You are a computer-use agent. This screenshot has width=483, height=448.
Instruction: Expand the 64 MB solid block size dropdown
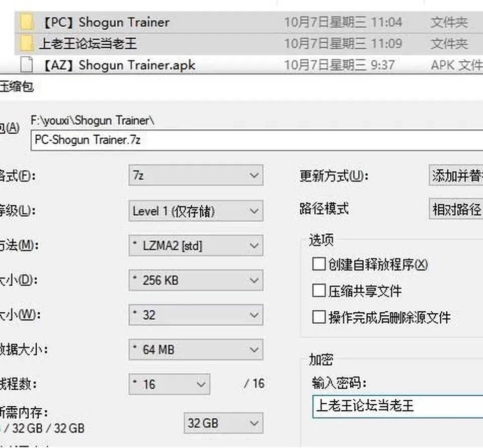pyautogui.click(x=196, y=349)
